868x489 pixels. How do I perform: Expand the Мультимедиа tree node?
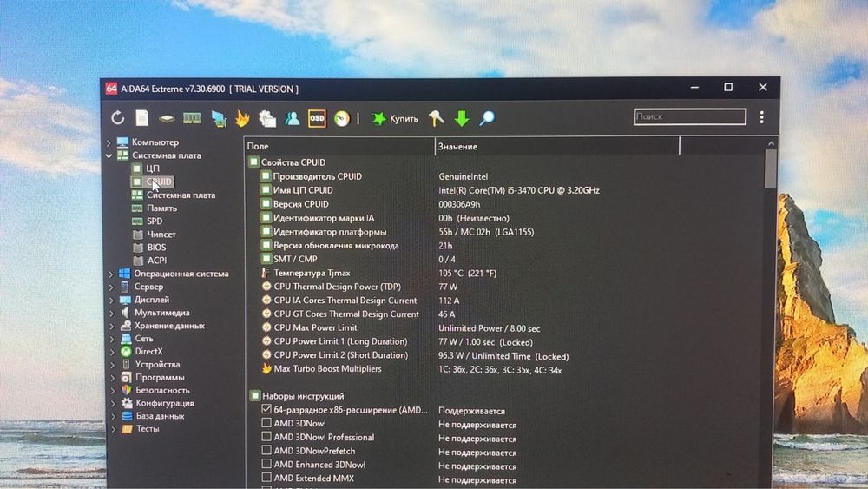[x=112, y=314]
